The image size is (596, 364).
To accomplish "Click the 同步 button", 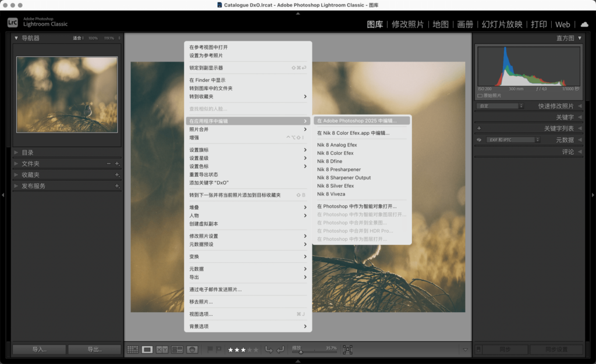I will (x=505, y=349).
